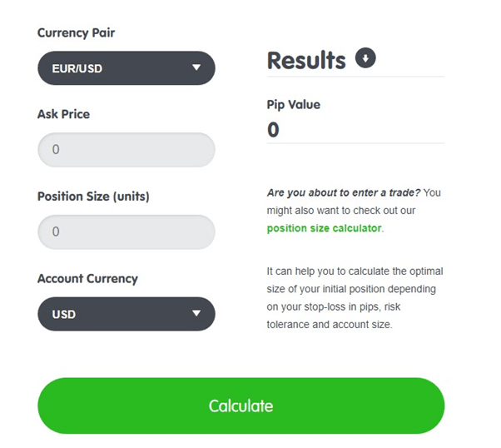Click the Results heading
The width and height of the screenshot is (501, 448).
coord(306,60)
